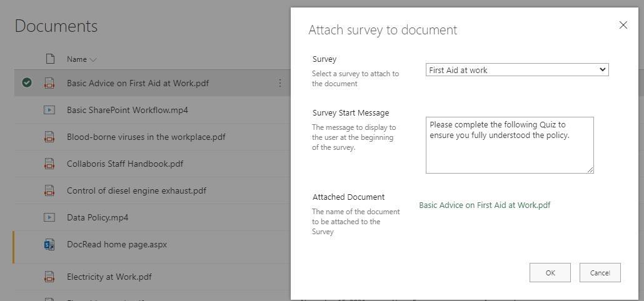Deselect the checked Basic Advice row checkmark
This screenshot has height=301, width=644.
26,82
